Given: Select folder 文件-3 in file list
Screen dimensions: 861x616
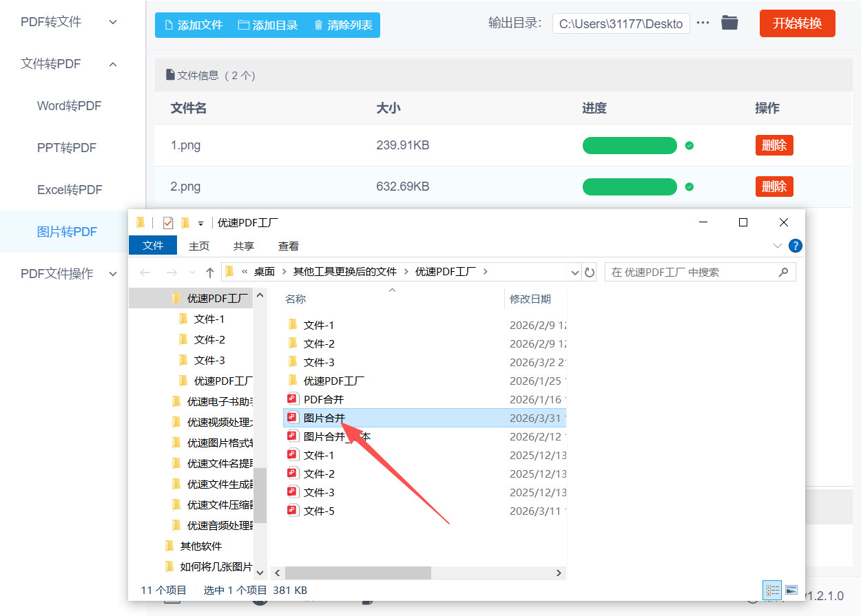Looking at the screenshot, I should pos(319,362).
